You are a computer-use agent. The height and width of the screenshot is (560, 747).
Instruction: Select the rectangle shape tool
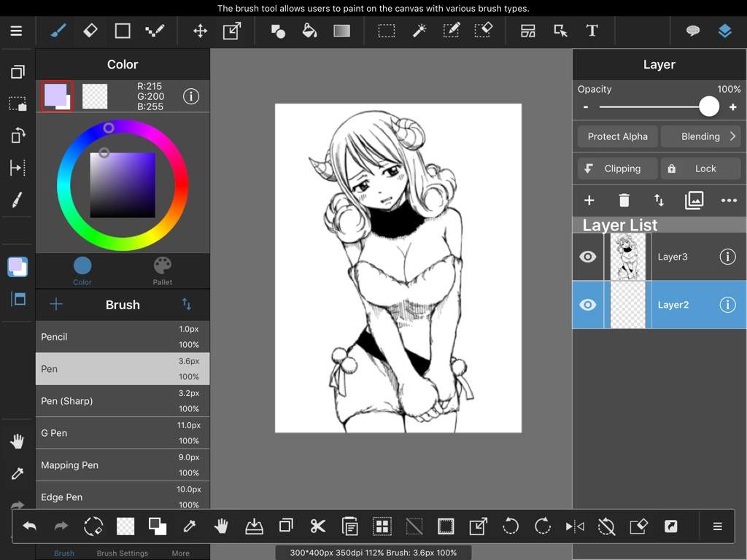[123, 31]
